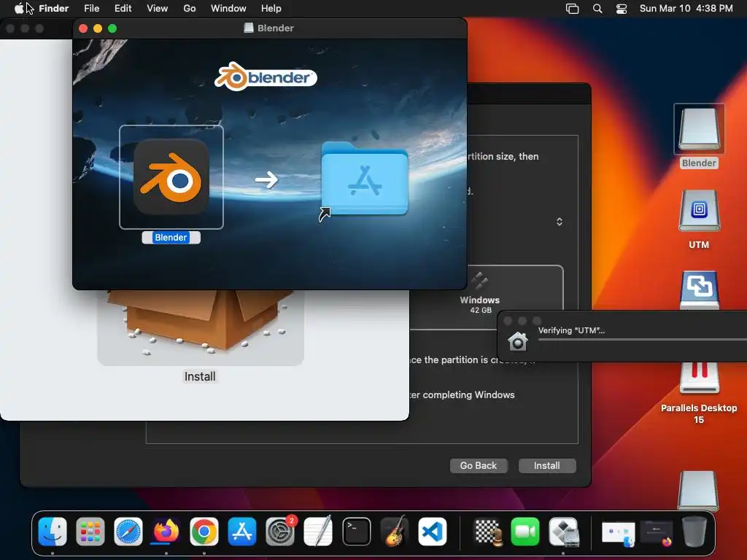Launch Firefox from the Dock
The image size is (747, 560).
point(166,532)
